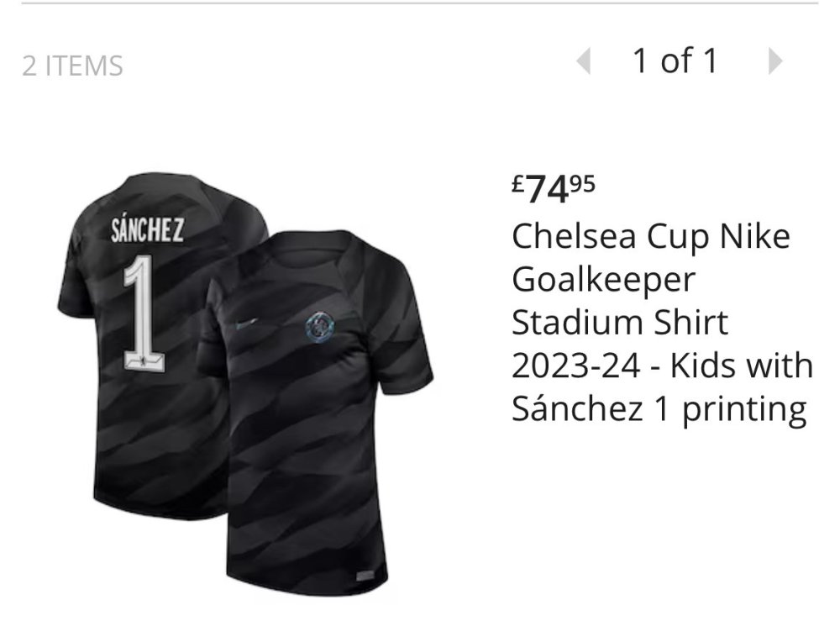Click the SÁNCHEZ name print on the shirt back
Screen dimensions: 840x642
click(x=147, y=230)
